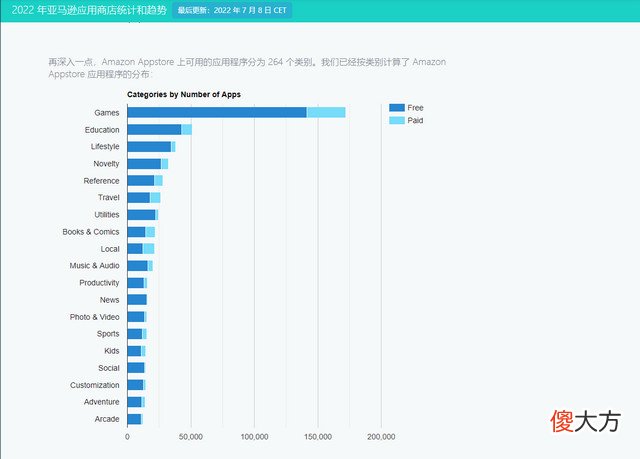
Task: Select the Novelty category bar
Action: click(x=144, y=163)
